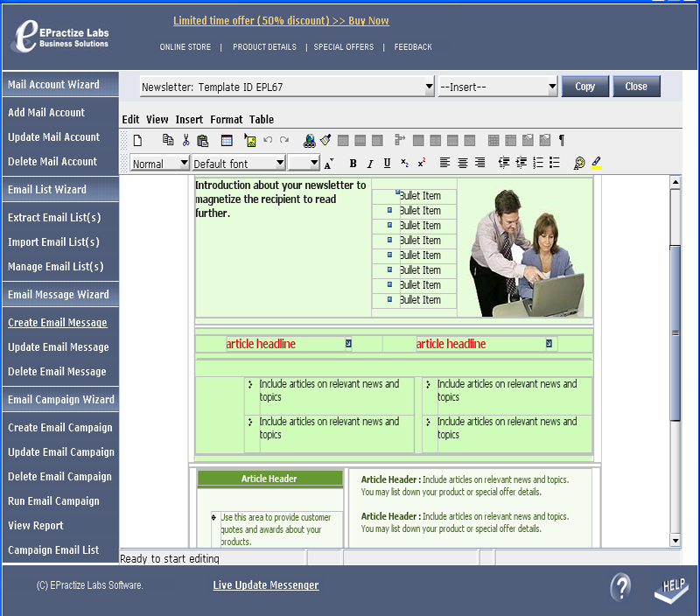Screen dimensions: 700x616
Task: Click the first grayed table toolbar icon
Action: pos(343,141)
